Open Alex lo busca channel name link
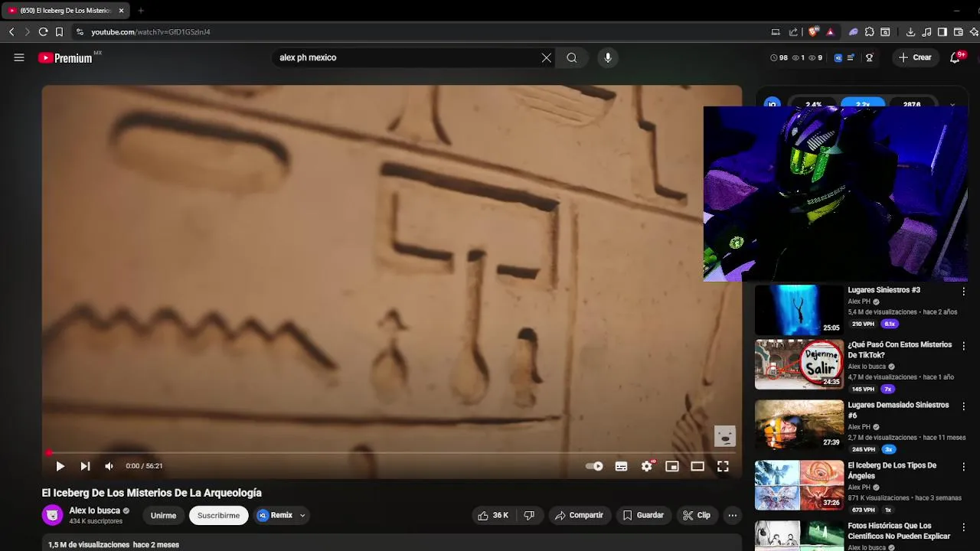980x551 pixels. (x=95, y=510)
